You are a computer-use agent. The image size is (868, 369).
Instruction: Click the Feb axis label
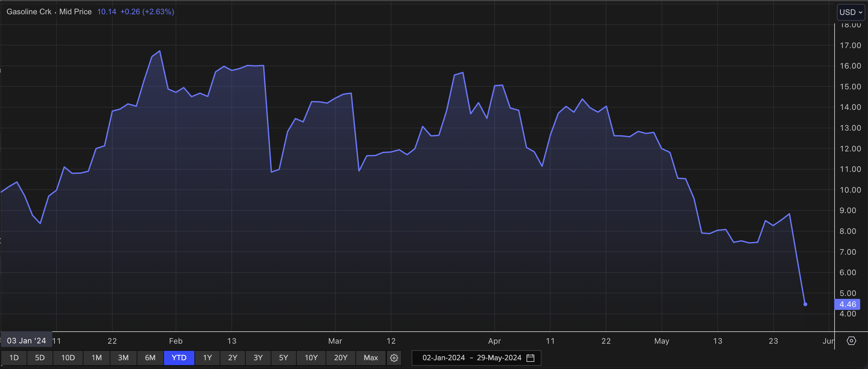176,341
